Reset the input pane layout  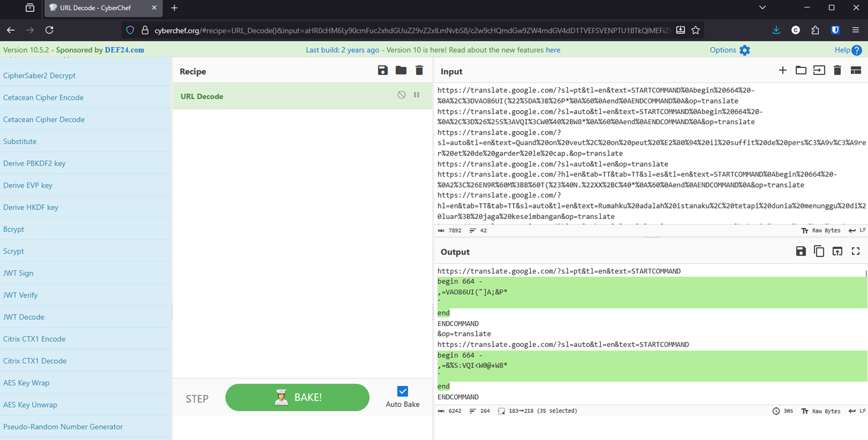[855, 71]
